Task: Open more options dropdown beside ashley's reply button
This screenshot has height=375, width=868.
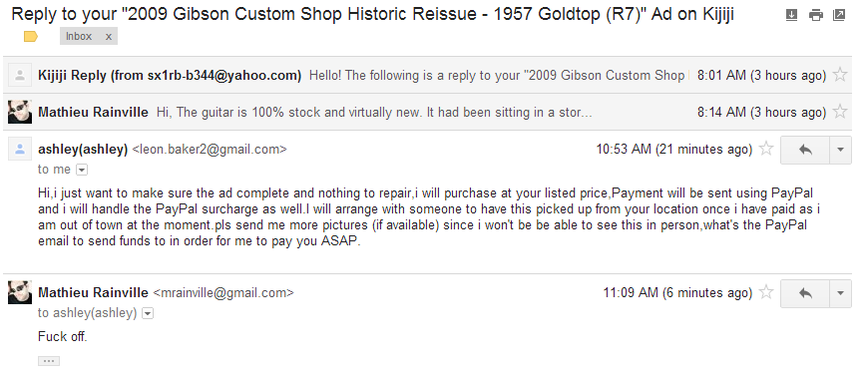Action: tap(840, 150)
